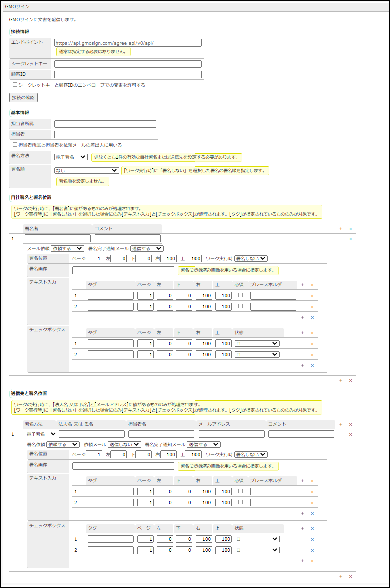This screenshot has height=588, width=390.
Task: Focus the メールアドレス field in 送信先 row
Action: click(x=231, y=434)
